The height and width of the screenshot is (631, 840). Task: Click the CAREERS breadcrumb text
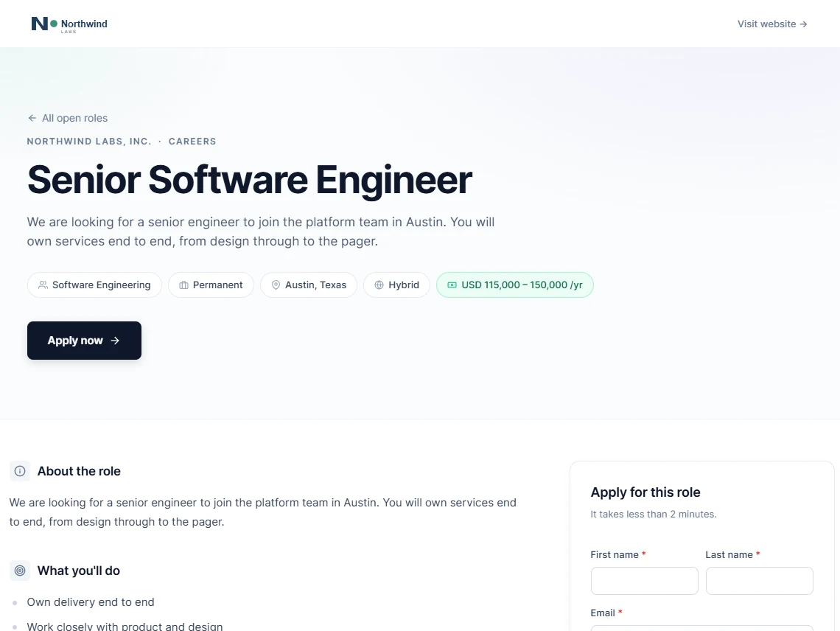(x=192, y=142)
